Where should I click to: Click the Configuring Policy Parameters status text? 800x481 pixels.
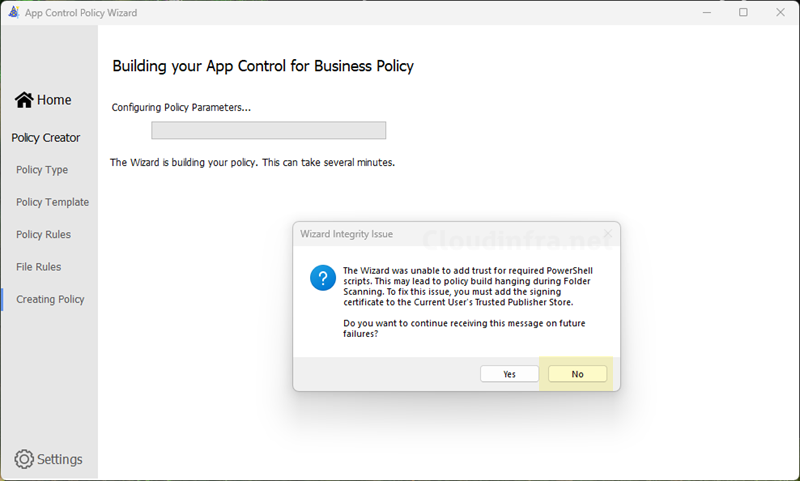[181, 107]
